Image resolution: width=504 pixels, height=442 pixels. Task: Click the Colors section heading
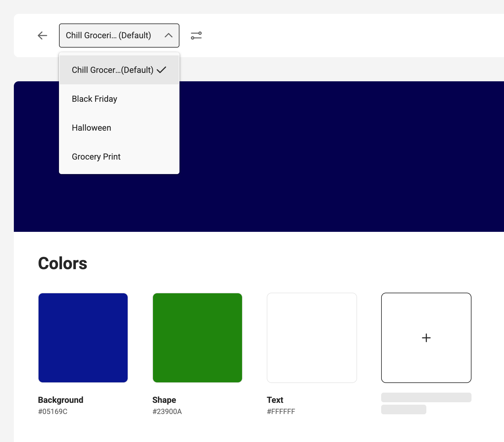[x=63, y=263]
